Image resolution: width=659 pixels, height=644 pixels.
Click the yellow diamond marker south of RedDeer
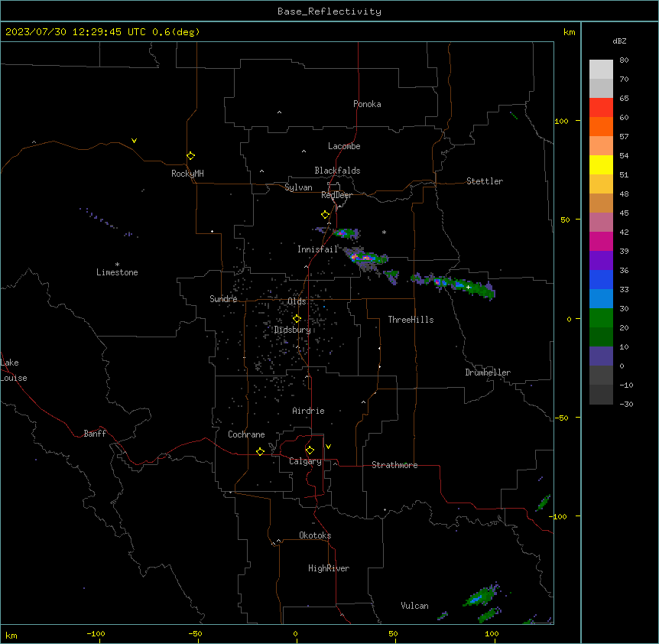click(x=326, y=215)
